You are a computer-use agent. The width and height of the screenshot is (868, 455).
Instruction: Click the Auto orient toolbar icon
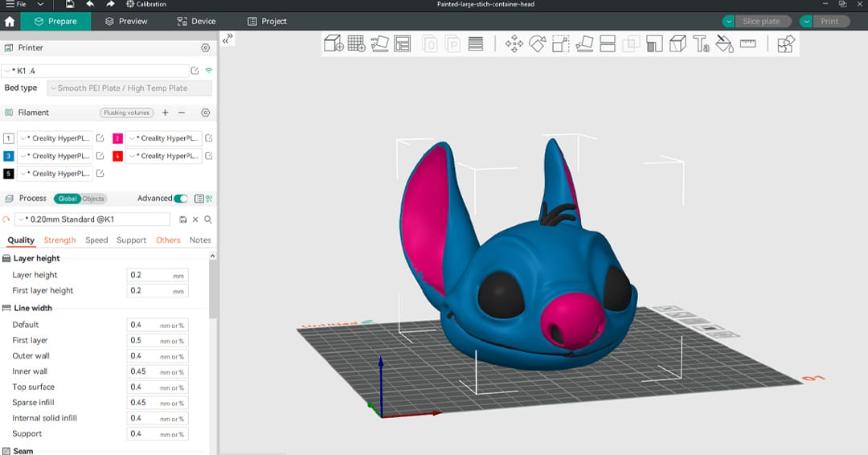click(x=379, y=43)
